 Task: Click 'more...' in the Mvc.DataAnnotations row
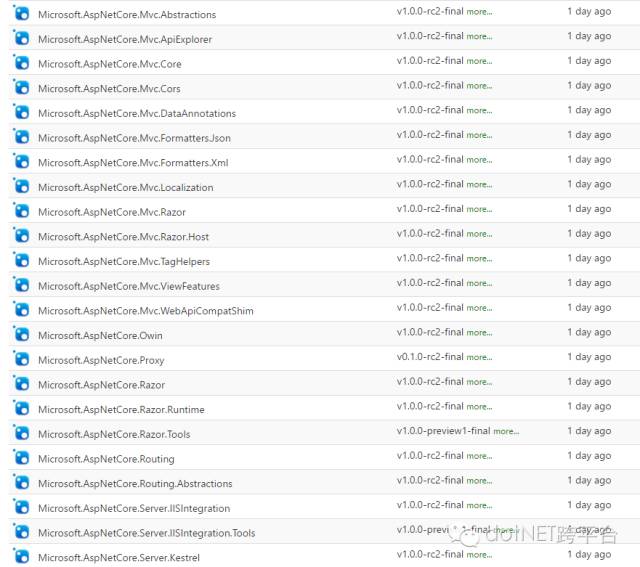(x=479, y=111)
